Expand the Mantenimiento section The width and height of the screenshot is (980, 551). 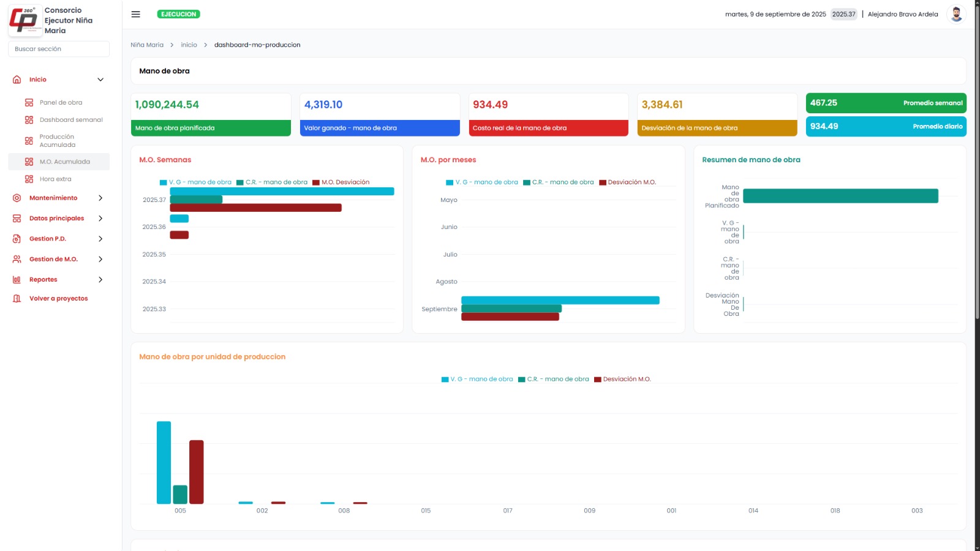pos(100,198)
